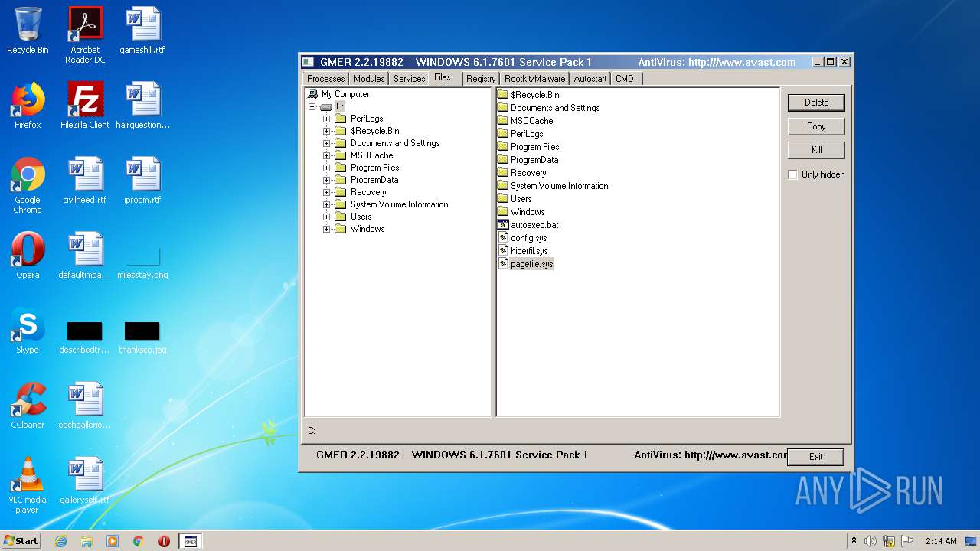The width and height of the screenshot is (980, 551).
Task: Click the volume icon in the system tray
Action: (x=871, y=541)
